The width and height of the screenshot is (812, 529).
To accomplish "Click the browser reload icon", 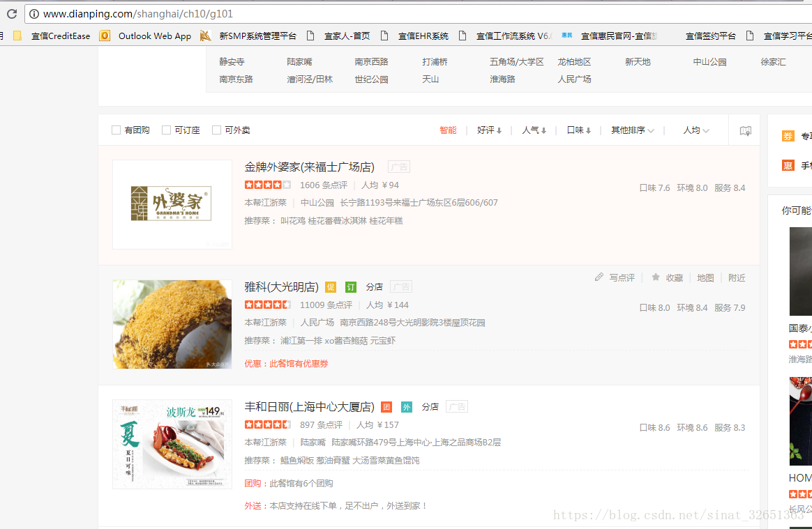I will coord(11,14).
